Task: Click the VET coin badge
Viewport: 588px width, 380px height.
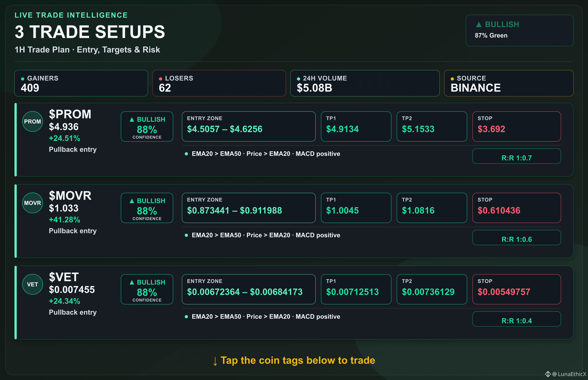Action: pos(33,284)
